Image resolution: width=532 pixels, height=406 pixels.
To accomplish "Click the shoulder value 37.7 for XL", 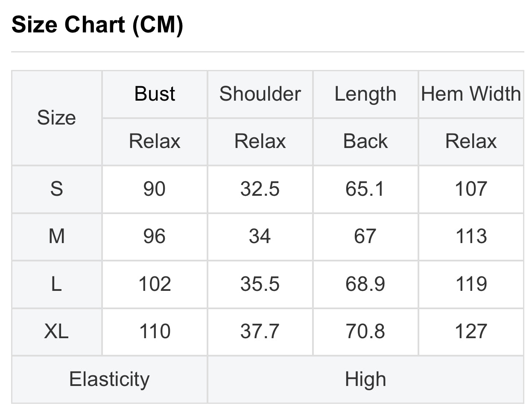I will click(x=260, y=331).
